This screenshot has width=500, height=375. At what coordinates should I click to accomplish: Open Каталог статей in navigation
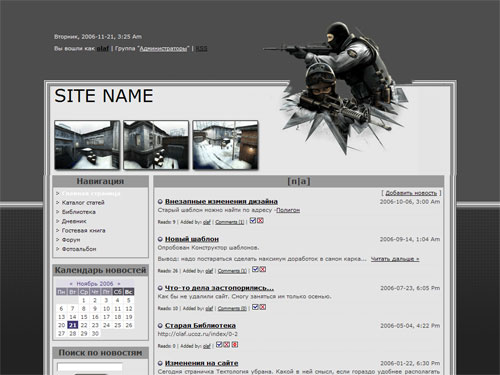(x=83, y=203)
